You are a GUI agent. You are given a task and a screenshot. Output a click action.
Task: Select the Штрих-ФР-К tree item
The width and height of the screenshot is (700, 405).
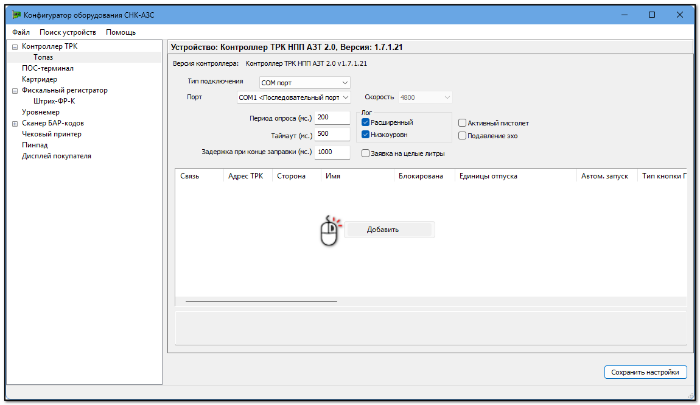pyautogui.click(x=54, y=101)
